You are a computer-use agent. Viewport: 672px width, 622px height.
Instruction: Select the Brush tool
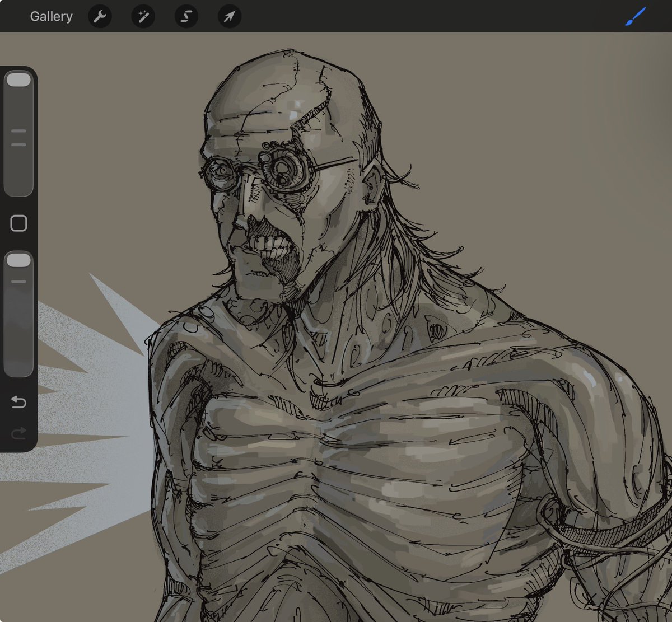[636, 16]
